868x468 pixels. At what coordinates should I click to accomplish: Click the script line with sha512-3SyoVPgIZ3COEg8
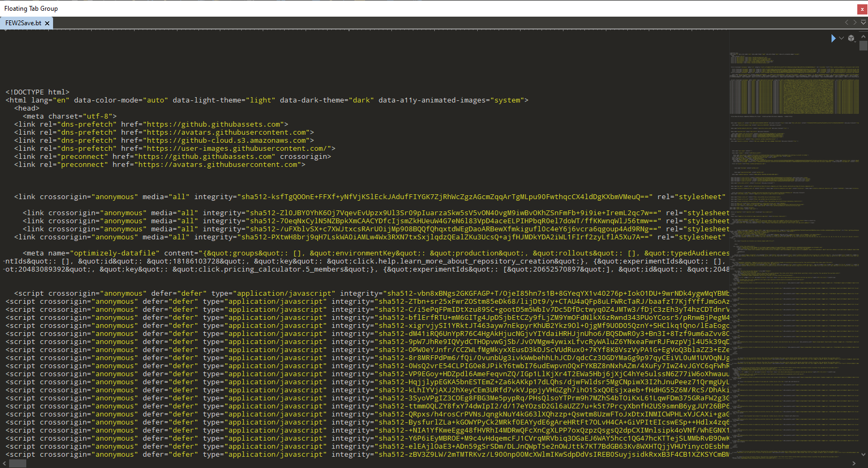click(367, 398)
